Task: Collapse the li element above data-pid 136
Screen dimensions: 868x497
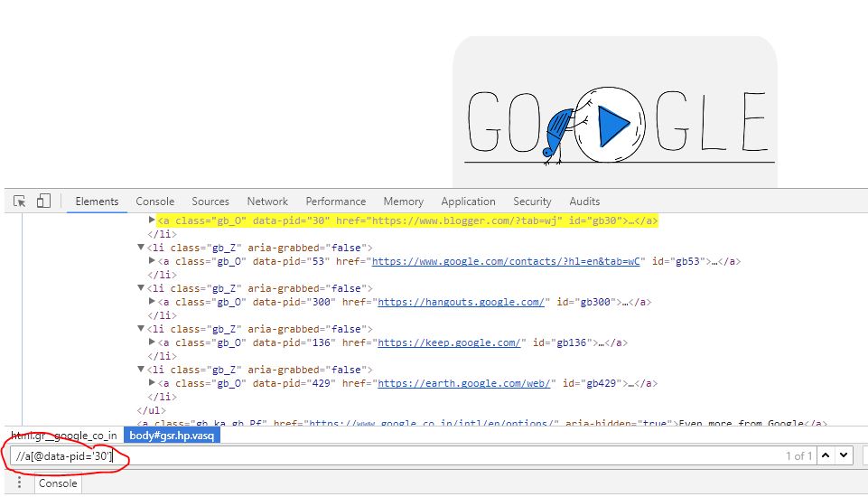Action: pyautogui.click(x=141, y=329)
